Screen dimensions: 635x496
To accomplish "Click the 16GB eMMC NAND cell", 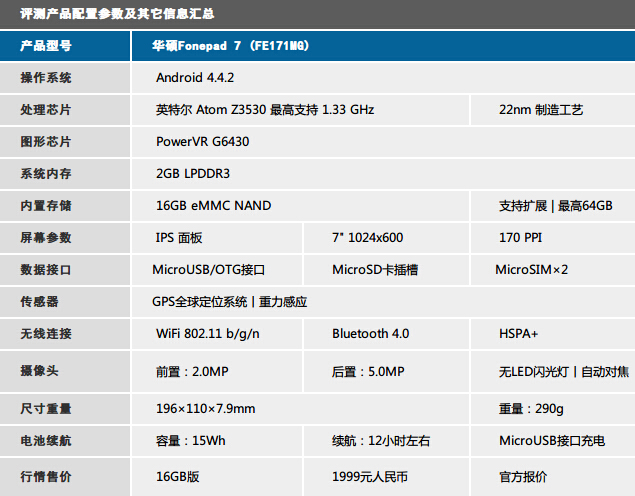I will click(x=300, y=206).
